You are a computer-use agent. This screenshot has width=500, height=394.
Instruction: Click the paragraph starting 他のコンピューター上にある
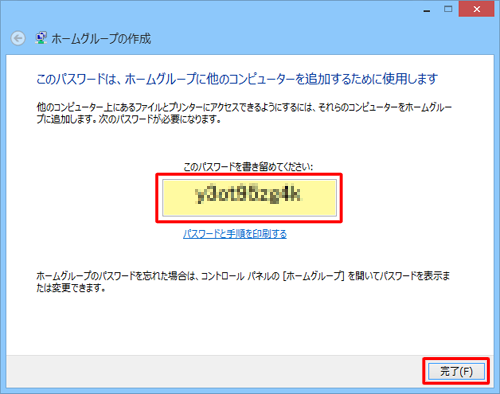pyautogui.click(x=244, y=113)
